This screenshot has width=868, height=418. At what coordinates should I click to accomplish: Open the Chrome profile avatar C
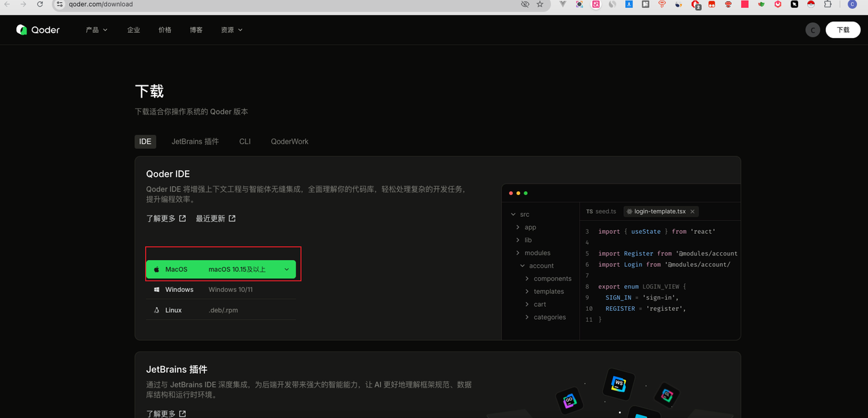coord(852,4)
